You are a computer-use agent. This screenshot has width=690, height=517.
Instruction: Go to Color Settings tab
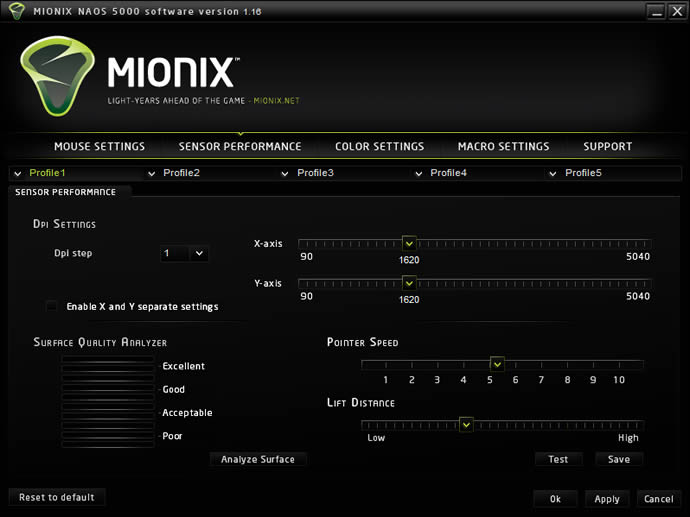(x=379, y=147)
